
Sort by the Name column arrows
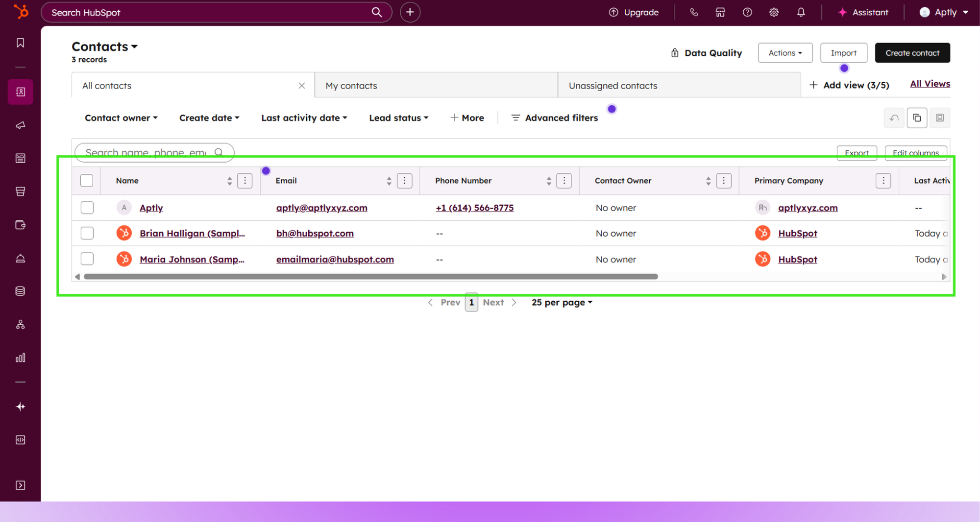click(x=229, y=181)
